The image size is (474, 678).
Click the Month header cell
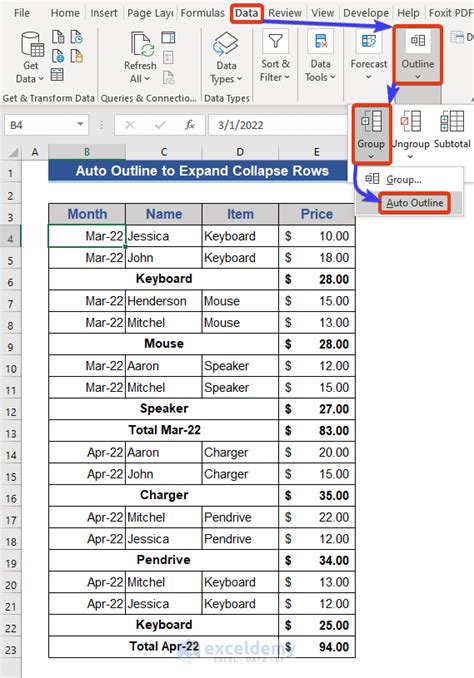pos(87,214)
